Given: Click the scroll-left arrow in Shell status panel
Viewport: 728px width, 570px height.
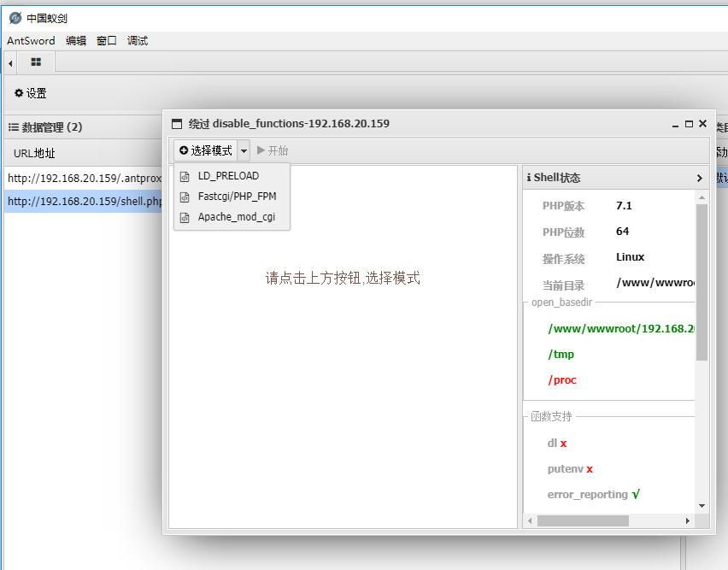Looking at the screenshot, I should pyautogui.click(x=530, y=520).
